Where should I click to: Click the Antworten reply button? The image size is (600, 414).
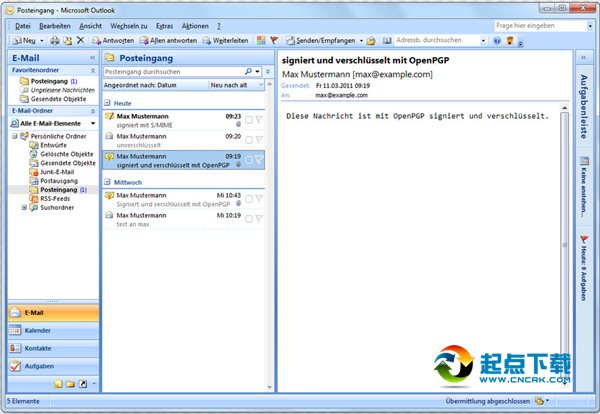[x=113, y=41]
